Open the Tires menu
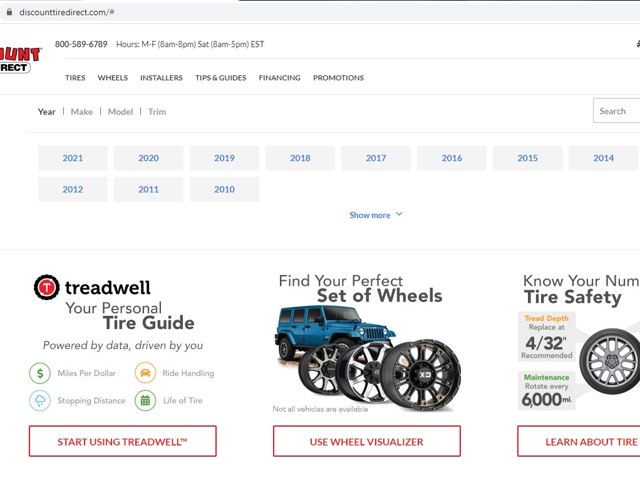 pos(75,78)
